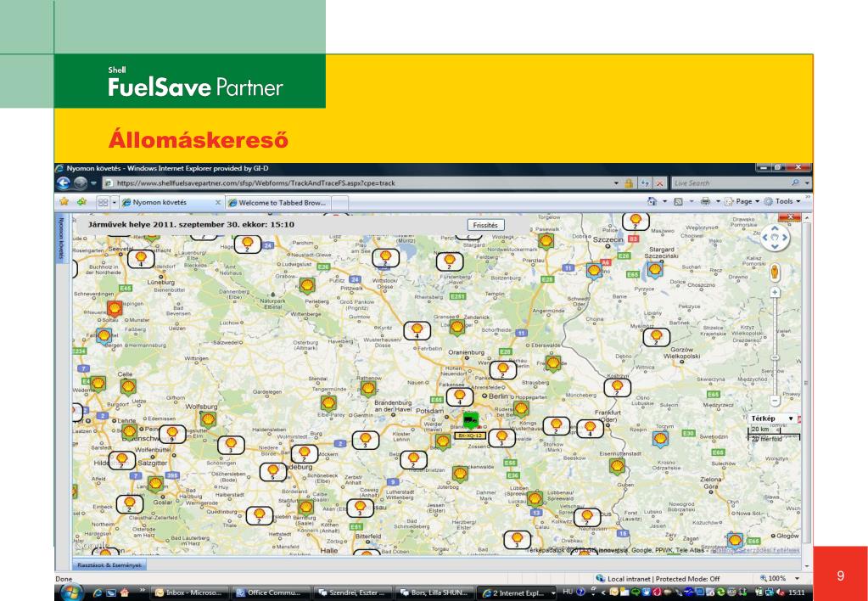Click the HU language indicator
The height and width of the screenshot is (601, 868).
[567, 593]
